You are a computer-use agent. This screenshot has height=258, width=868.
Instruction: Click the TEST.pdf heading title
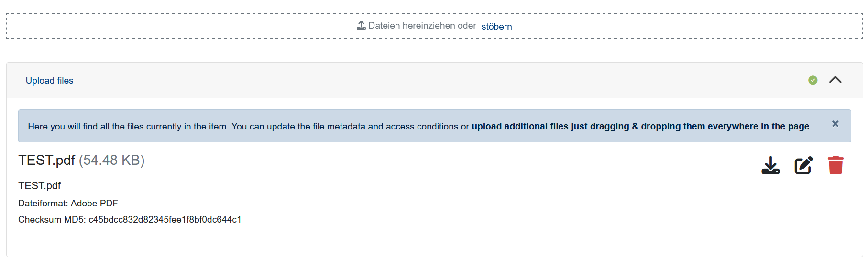pos(46,160)
